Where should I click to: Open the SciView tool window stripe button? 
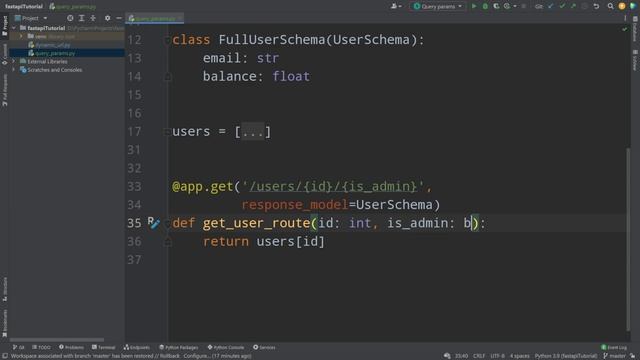coord(635,60)
